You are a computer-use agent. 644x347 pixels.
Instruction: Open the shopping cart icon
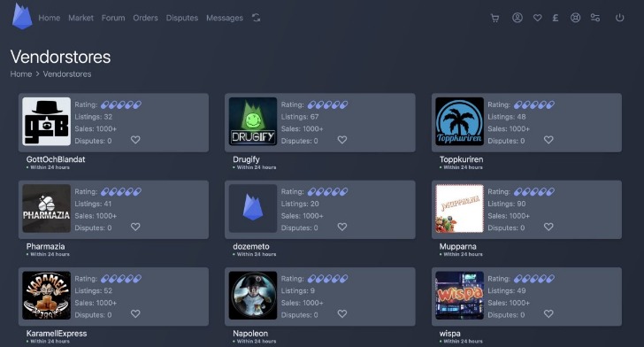(494, 18)
